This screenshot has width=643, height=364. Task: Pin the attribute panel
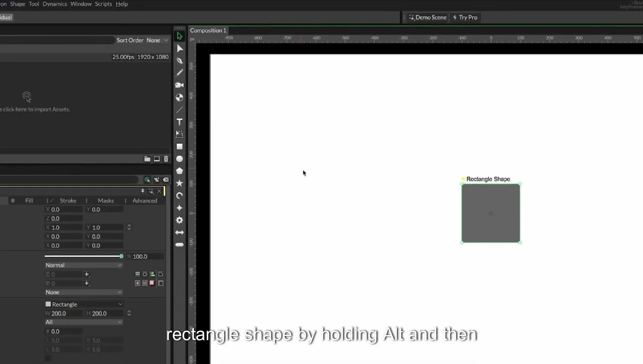[x=143, y=191]
